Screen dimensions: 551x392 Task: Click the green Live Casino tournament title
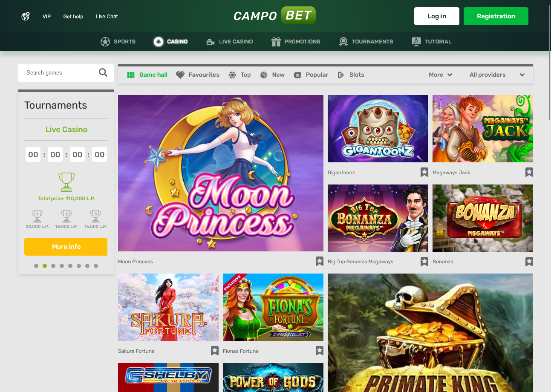[66, 130]
